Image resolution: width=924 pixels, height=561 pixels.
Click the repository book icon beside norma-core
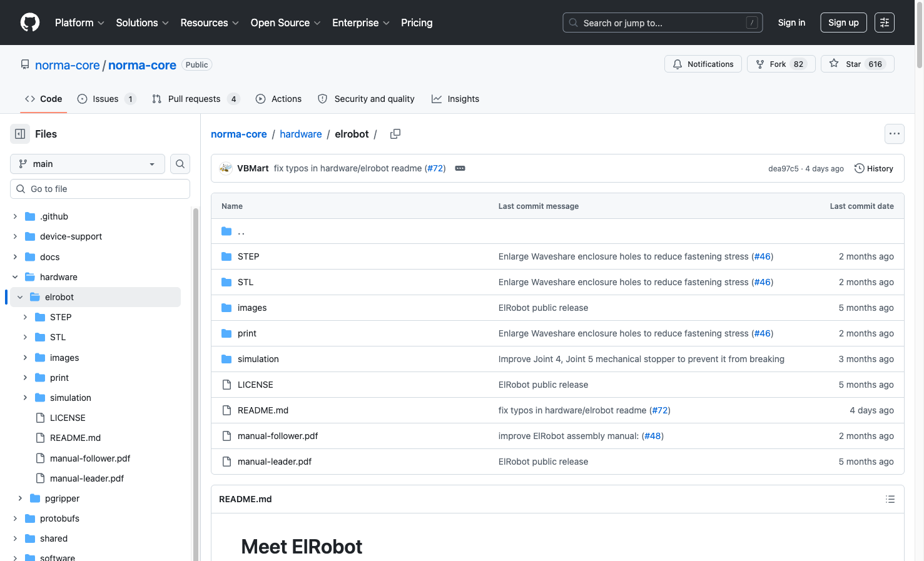pos(25,64)
